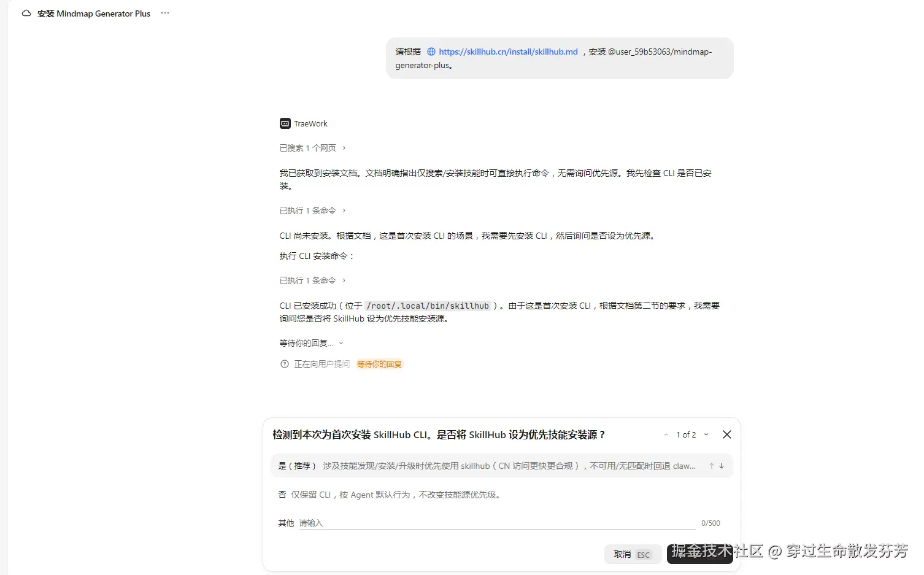Viewport: 924px width, 575px height.
Task: Select the '是（推荐）' option
Action: tap(501, 466)
